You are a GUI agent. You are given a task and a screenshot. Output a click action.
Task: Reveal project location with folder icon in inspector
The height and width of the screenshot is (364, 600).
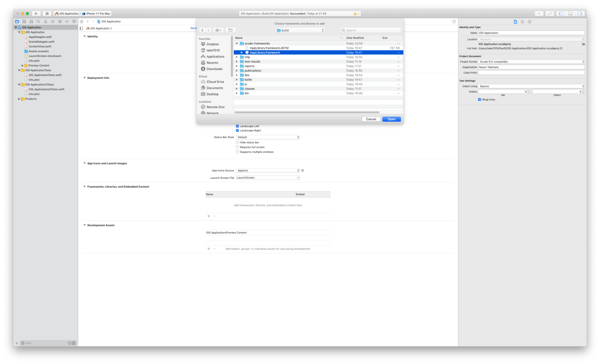(583, 44)
